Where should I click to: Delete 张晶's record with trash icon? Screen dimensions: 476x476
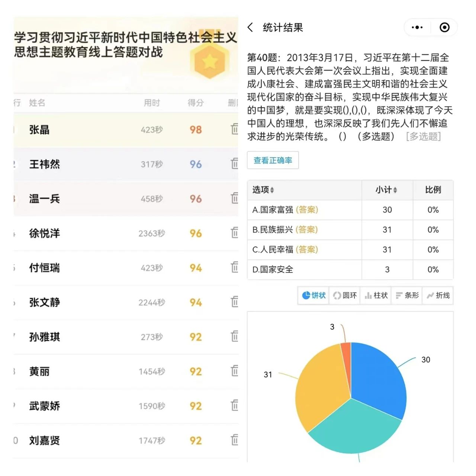pyautogui.click(x=235, y=129)
